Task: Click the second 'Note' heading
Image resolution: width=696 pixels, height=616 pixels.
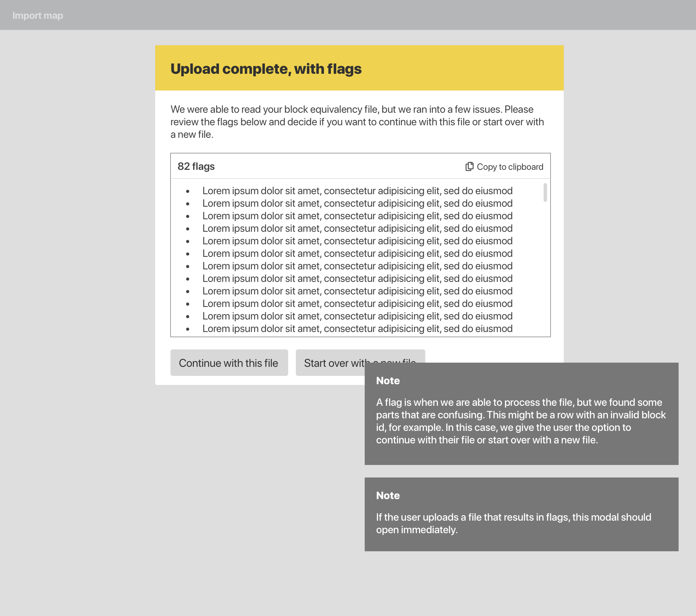Action: click(x=388, y=496)
